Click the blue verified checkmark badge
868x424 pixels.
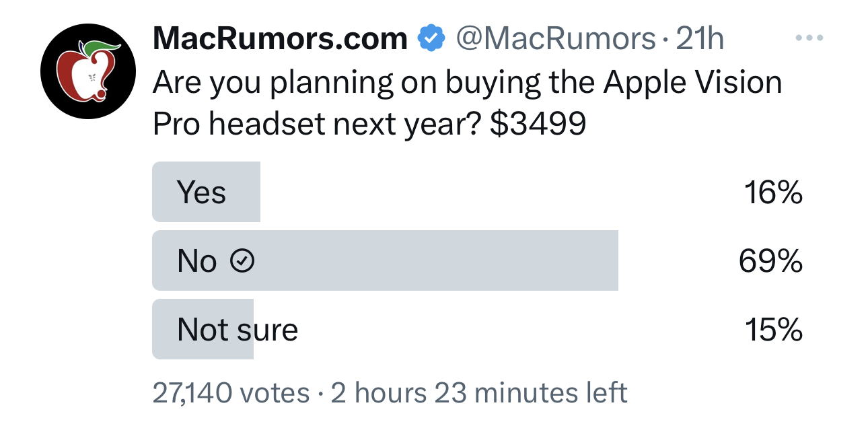point(432,39)
